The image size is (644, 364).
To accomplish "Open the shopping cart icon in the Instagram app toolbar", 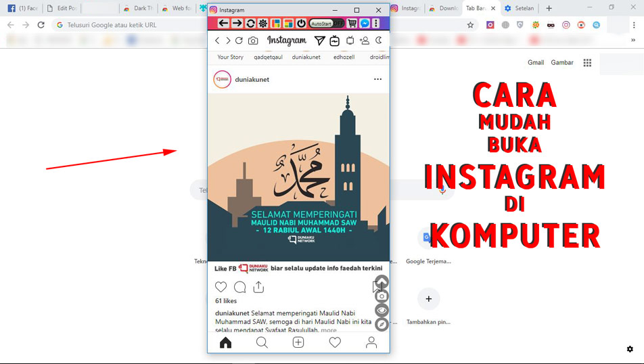I will pos(352,24).
